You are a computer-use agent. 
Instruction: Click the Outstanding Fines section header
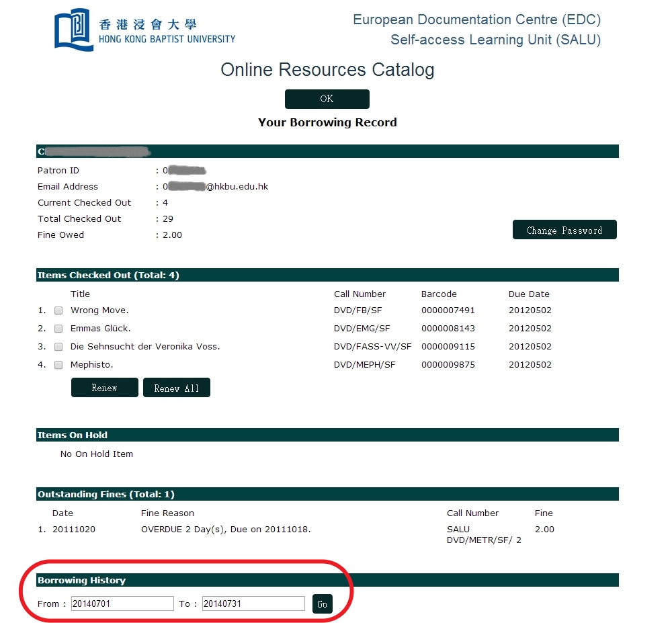[106, 494]
